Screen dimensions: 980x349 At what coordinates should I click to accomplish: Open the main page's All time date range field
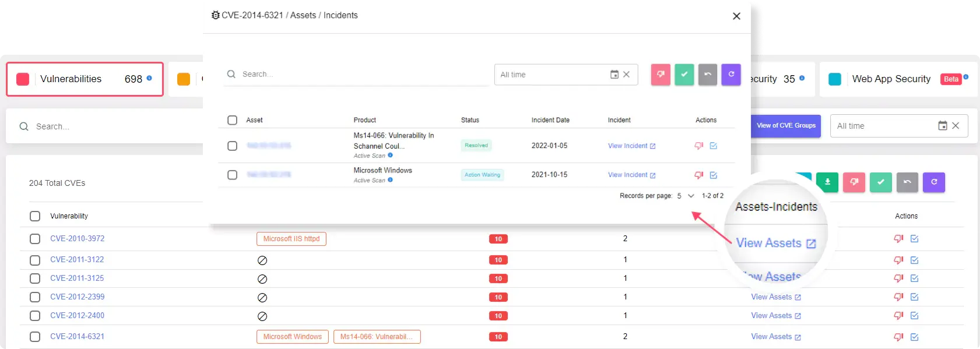tap(899, 126)
